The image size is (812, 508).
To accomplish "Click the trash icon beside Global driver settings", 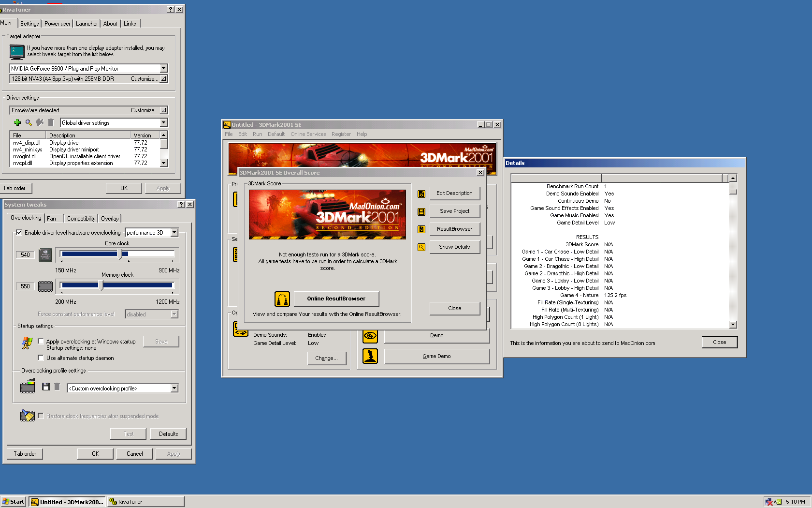I will [51, 122].
